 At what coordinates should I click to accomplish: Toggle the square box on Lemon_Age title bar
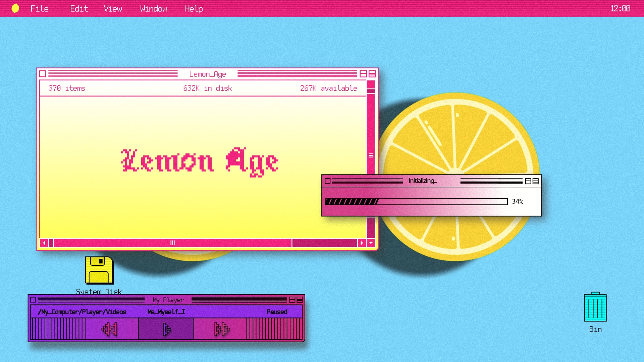[43, 74]
